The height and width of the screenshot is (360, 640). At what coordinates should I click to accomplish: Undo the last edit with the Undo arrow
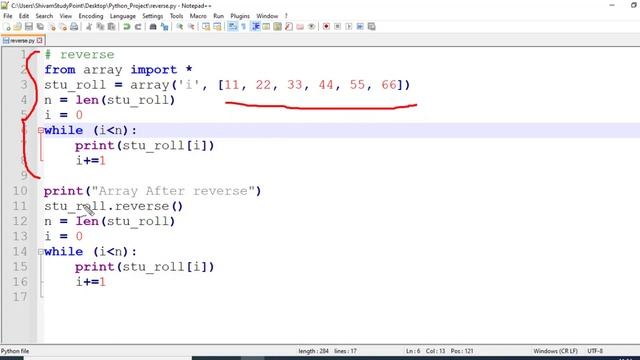(x=127, y=27)
